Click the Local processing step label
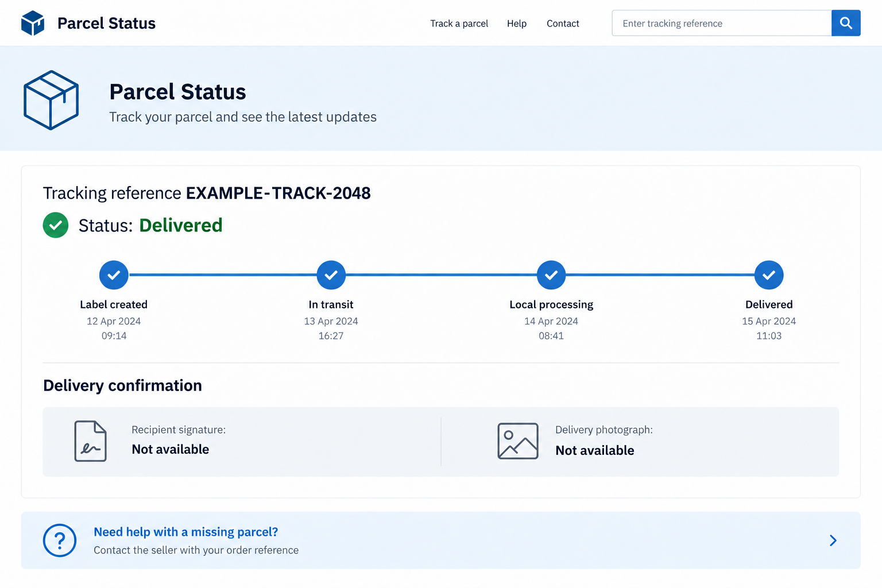This screenshot has width=882, height=588. pos(551,304)
